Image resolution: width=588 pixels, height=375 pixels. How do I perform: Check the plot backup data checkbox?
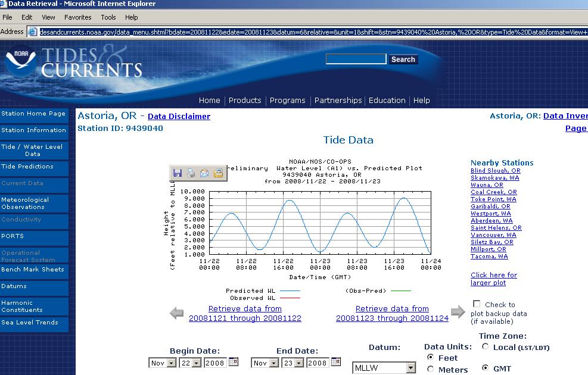tap(477, 304)
